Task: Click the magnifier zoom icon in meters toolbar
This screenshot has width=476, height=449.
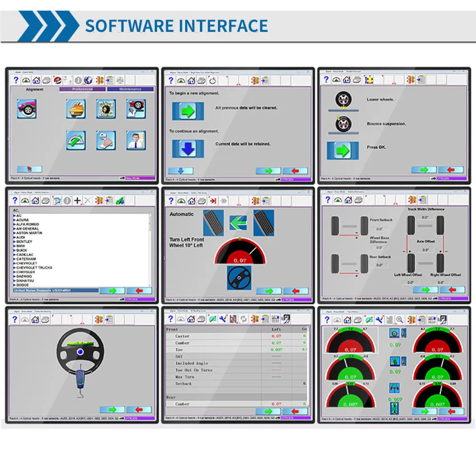Action: tap(400, 320)
